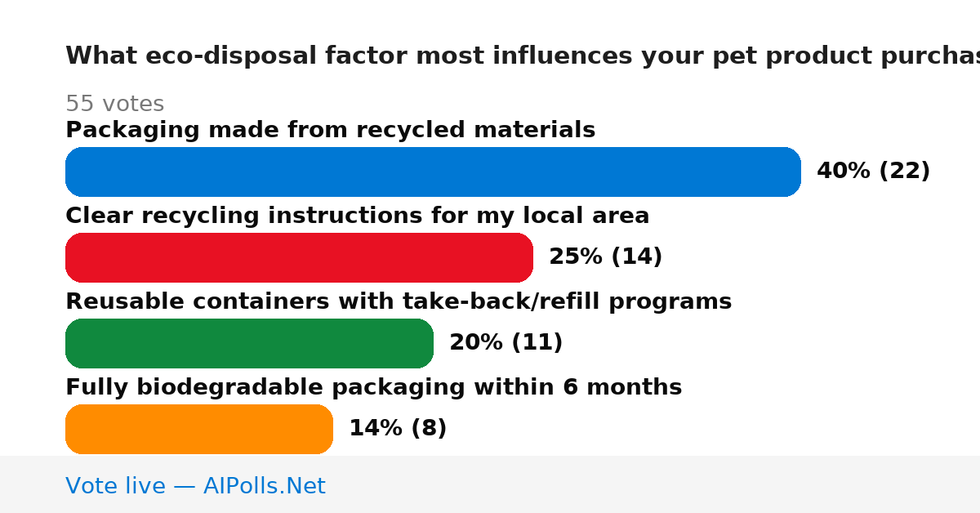The width and height of the screenshot is (980, 513).
Task: Select 'Clear recycling instructions for my local area'
Action: (357, 216)
